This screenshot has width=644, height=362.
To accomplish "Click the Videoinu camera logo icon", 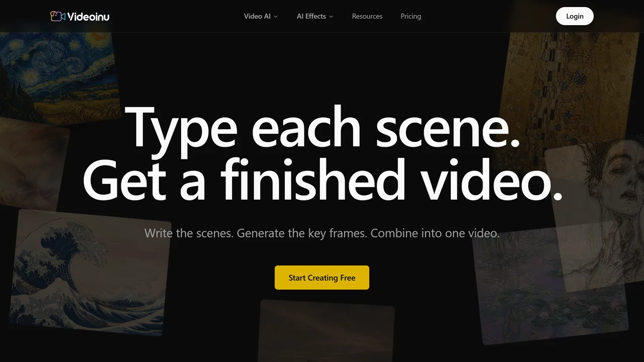I will (58, 16).
